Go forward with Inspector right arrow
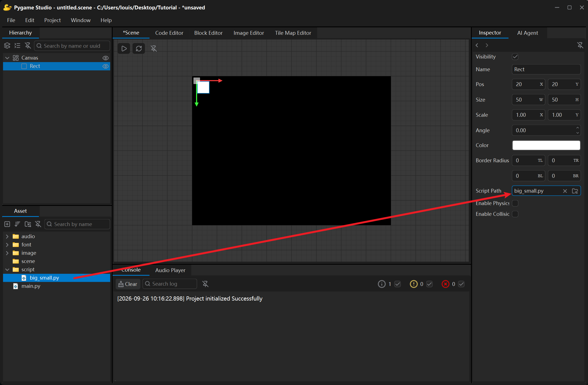The width and height of the screenshot is (588, 385). 487,45
